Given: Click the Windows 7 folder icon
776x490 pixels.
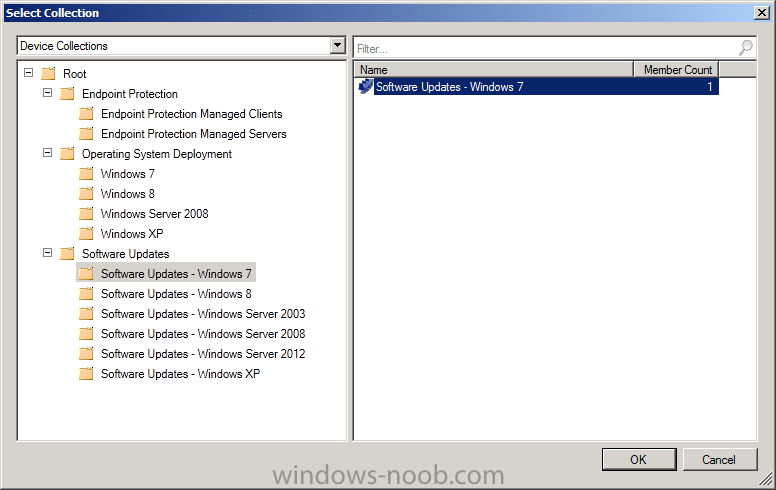Looking at the screenshot, I should (86, 174).
